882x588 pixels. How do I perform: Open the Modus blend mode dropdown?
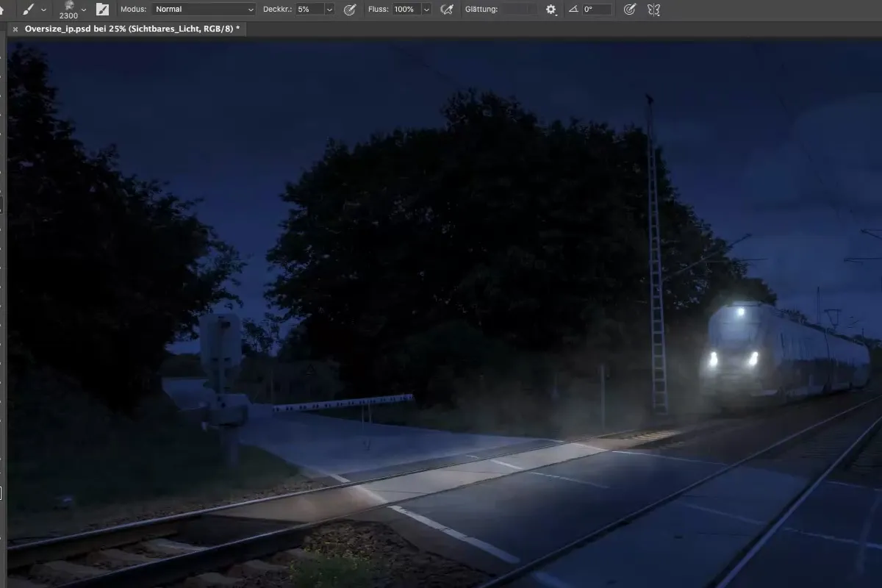coord(204,10)
